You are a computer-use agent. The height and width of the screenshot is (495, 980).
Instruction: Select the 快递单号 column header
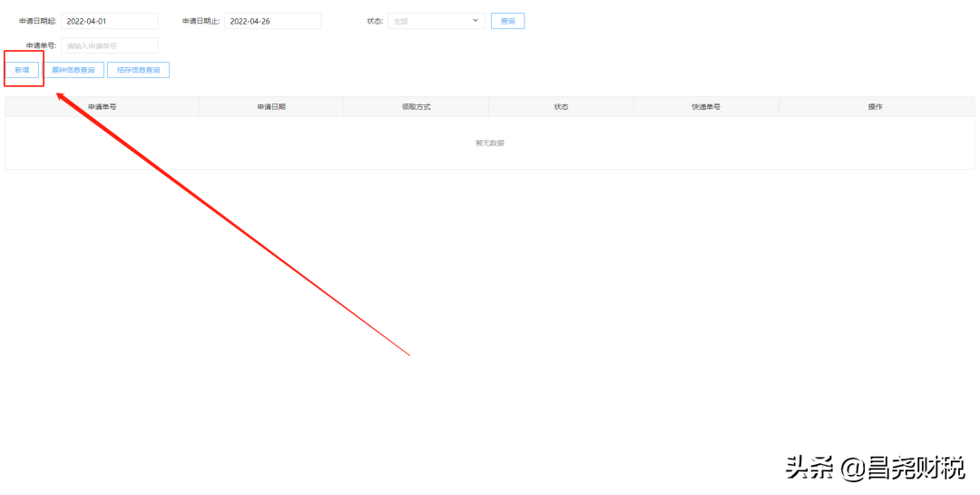click(x=706, y=107)
